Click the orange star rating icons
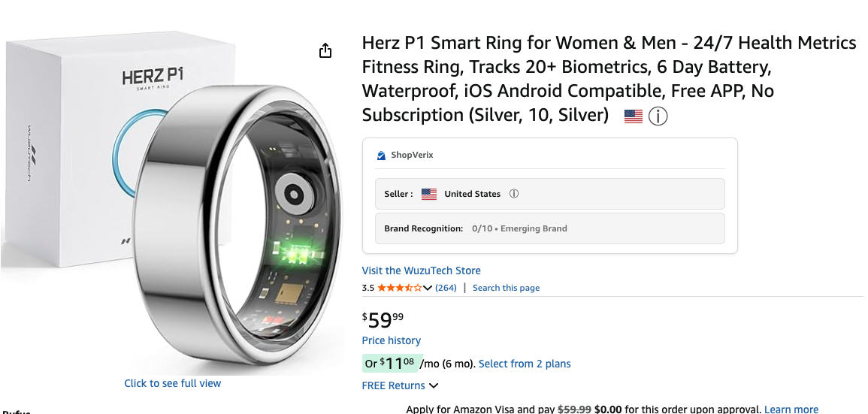Viewport: 868px width, 414px height. point(399,288)
